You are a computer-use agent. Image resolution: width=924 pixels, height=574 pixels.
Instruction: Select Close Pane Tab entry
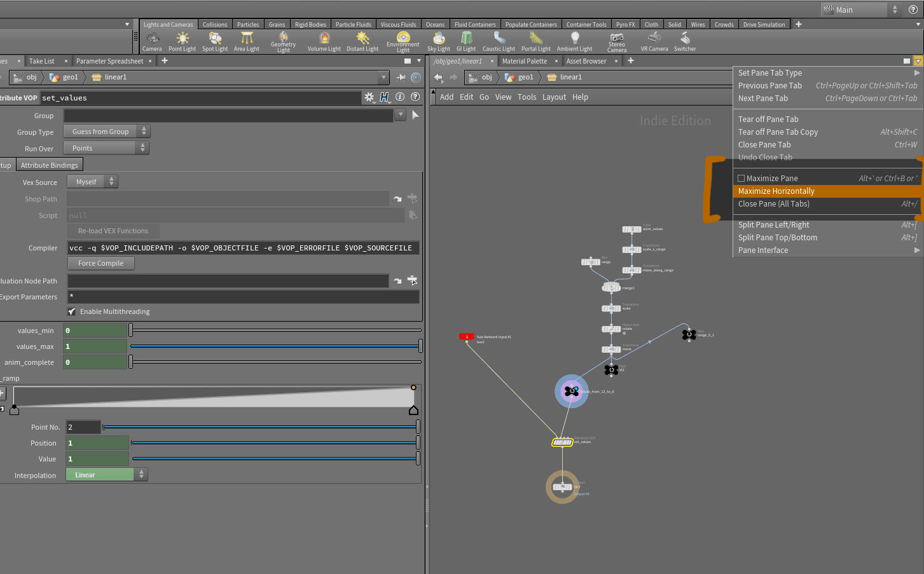pos(828,145)
